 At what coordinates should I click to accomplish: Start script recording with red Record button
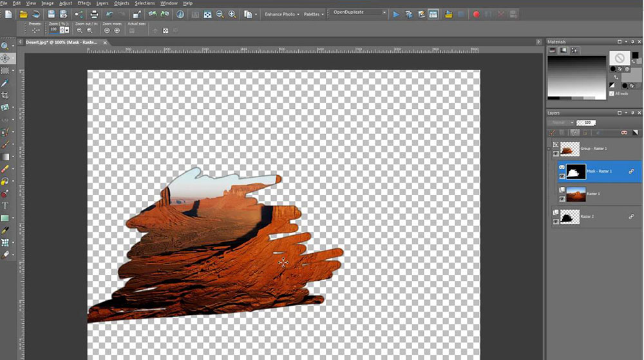tap(476, 14)
